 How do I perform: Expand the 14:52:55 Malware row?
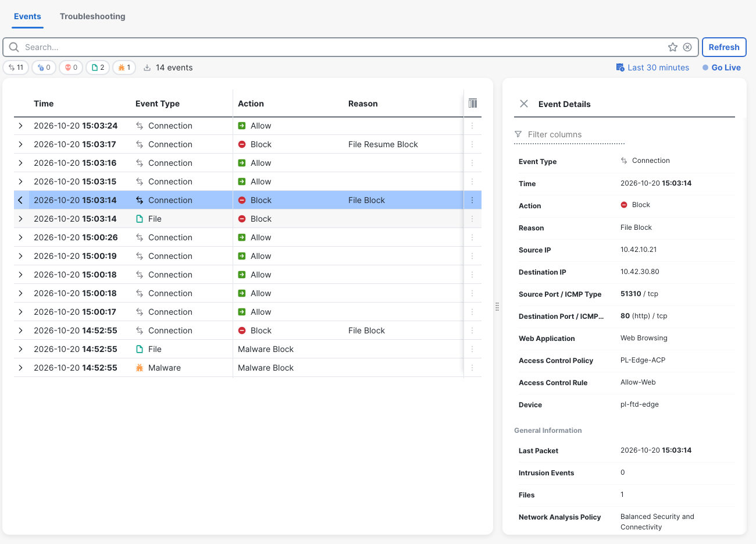20,368
